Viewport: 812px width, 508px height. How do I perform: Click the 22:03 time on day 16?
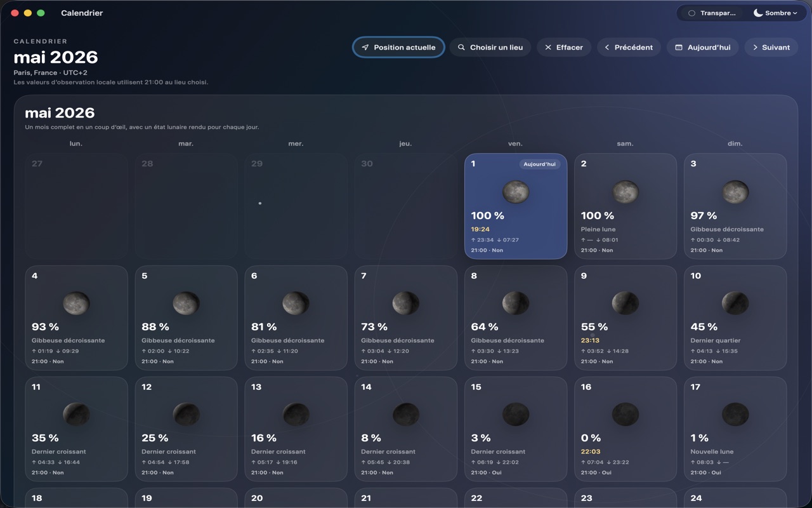tap(590, 451)
